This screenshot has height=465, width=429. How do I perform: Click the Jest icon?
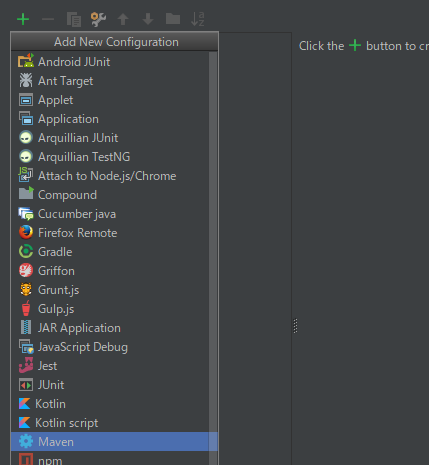(x=26, y=366)
